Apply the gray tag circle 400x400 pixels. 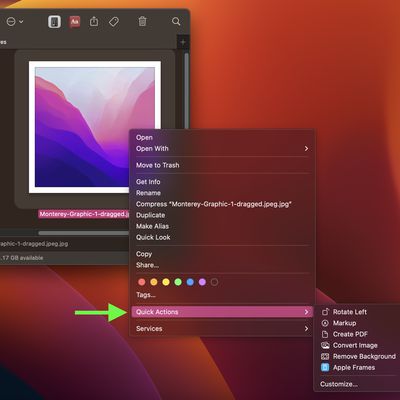coord(214,282)
